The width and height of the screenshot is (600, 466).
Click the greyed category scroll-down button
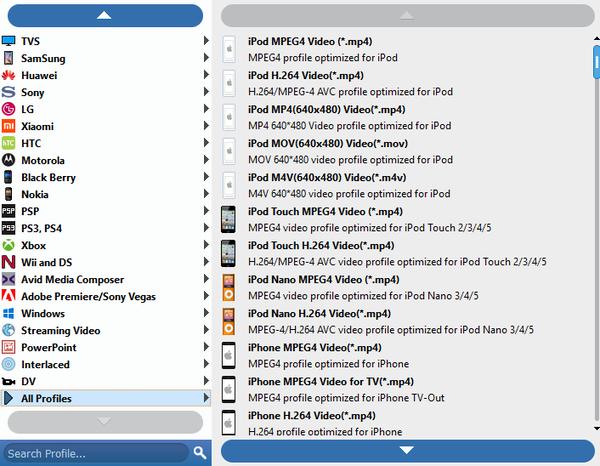[105, 422]
